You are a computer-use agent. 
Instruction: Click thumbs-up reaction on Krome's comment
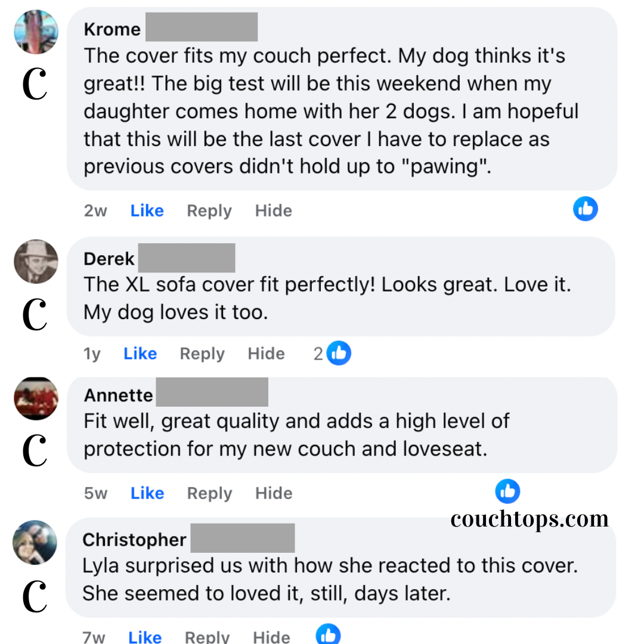(585, 209)
